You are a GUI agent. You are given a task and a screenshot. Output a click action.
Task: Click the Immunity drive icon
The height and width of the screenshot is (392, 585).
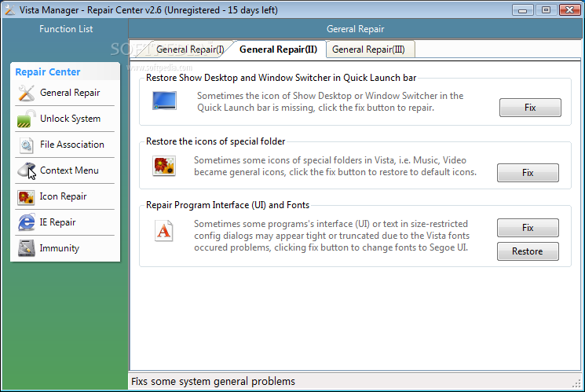pos(26,248)
